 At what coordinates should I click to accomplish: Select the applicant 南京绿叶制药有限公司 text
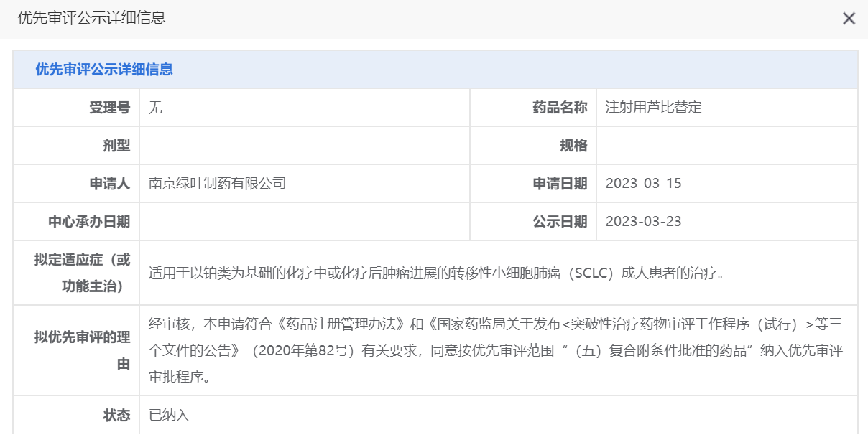click(x=217, y=183)
